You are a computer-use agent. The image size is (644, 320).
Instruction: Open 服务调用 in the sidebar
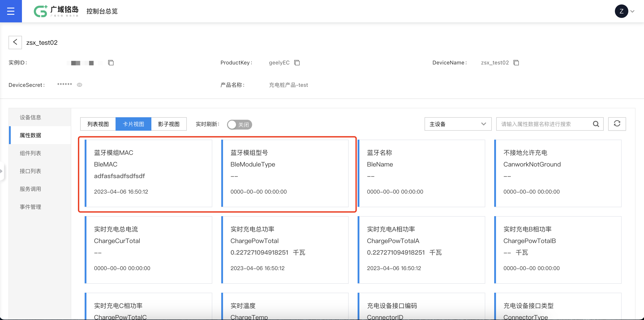(40, 189)
